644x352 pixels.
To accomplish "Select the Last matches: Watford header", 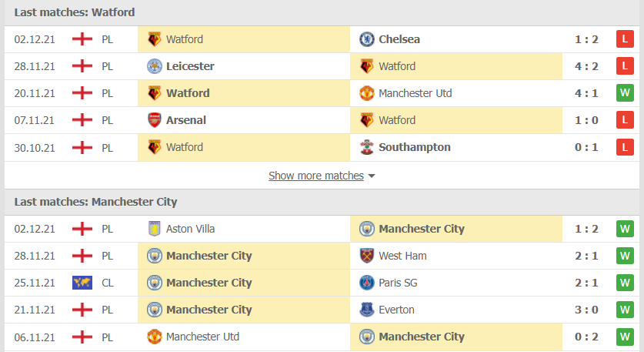I will point(75,12).
